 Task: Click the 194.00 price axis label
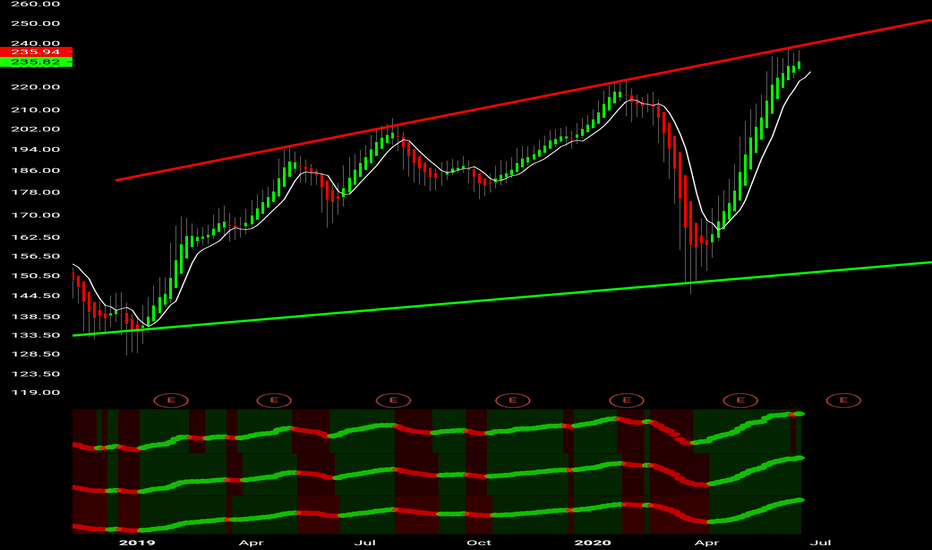tap(36, 149)
